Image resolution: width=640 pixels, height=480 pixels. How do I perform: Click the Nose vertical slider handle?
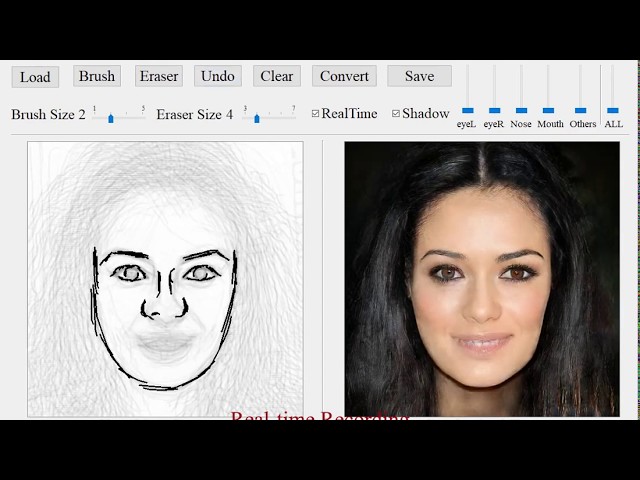(521, 111)
